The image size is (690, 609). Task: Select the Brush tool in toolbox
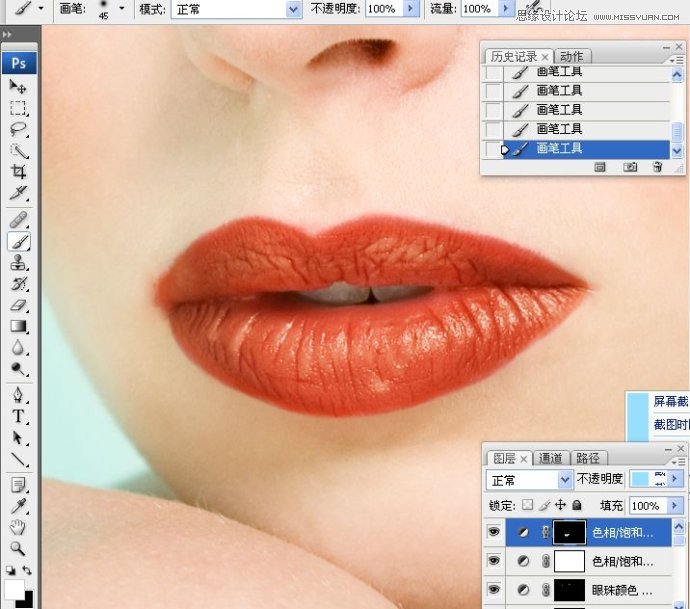point(18,241)
